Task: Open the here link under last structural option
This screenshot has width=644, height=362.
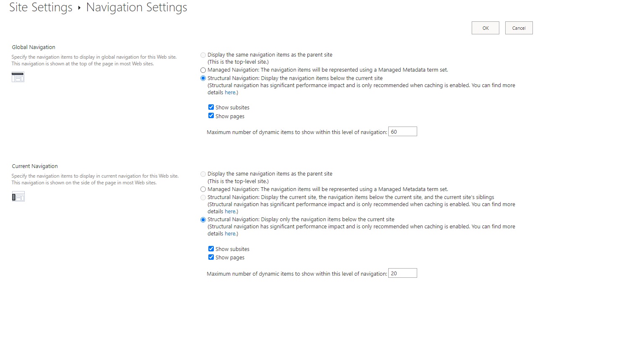Action: coord(230,233)
